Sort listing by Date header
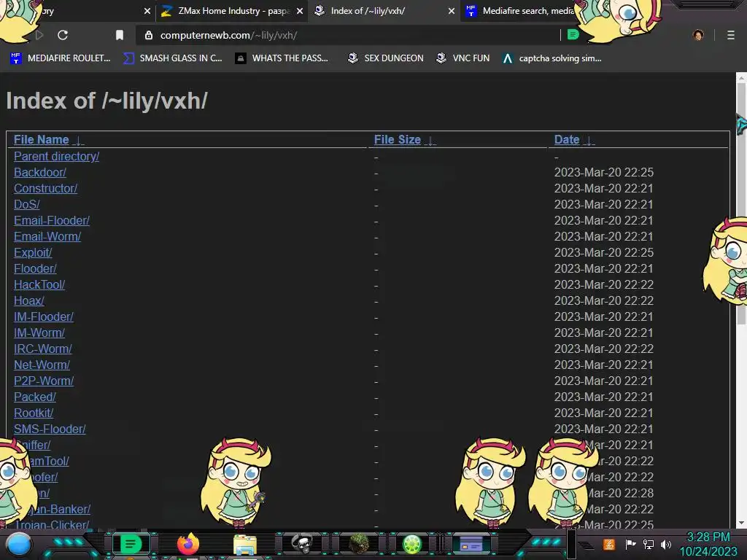Screen dimensions: 747x560 click(x=566, y=139)
